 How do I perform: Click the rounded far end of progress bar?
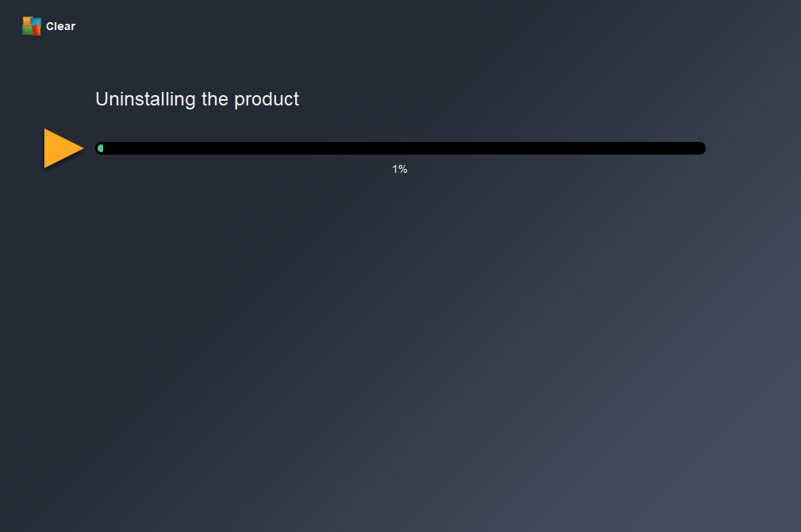click(700, 148)
